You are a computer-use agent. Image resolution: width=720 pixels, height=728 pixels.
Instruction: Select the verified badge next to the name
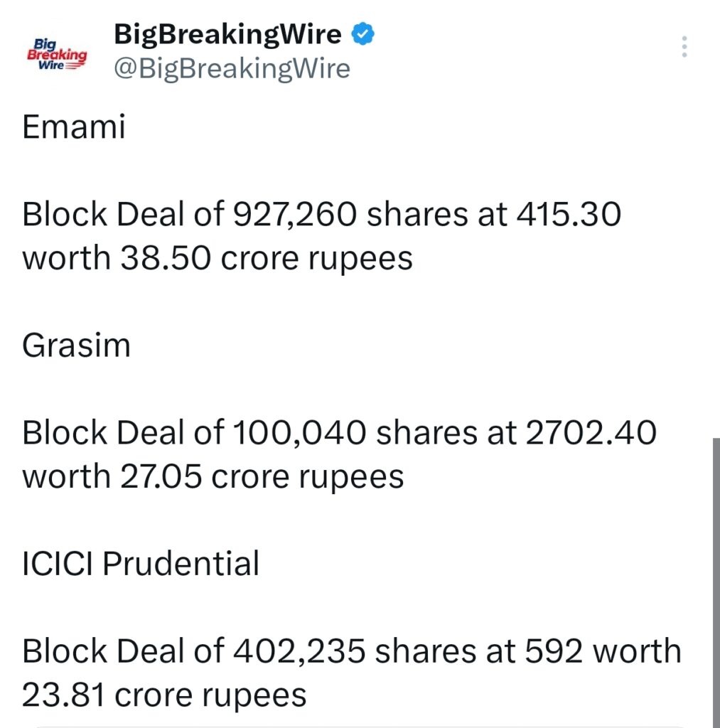(363, 33)
